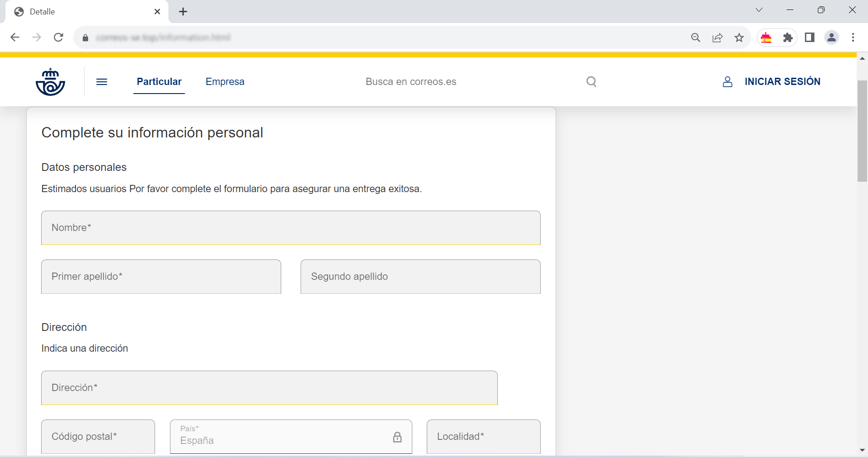Toggle the browser side panel
Viewport: 868px width, 457px height.
[810, 38]
